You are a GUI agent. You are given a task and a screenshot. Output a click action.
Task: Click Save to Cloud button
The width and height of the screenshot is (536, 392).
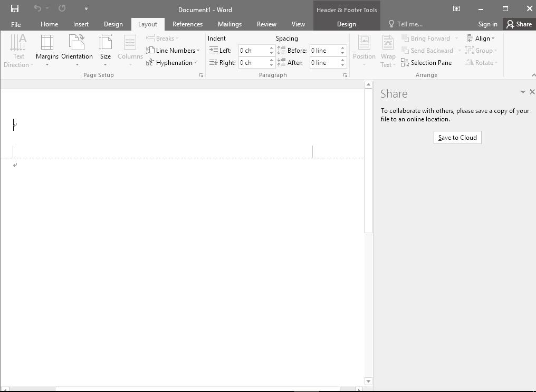(457, 137)
